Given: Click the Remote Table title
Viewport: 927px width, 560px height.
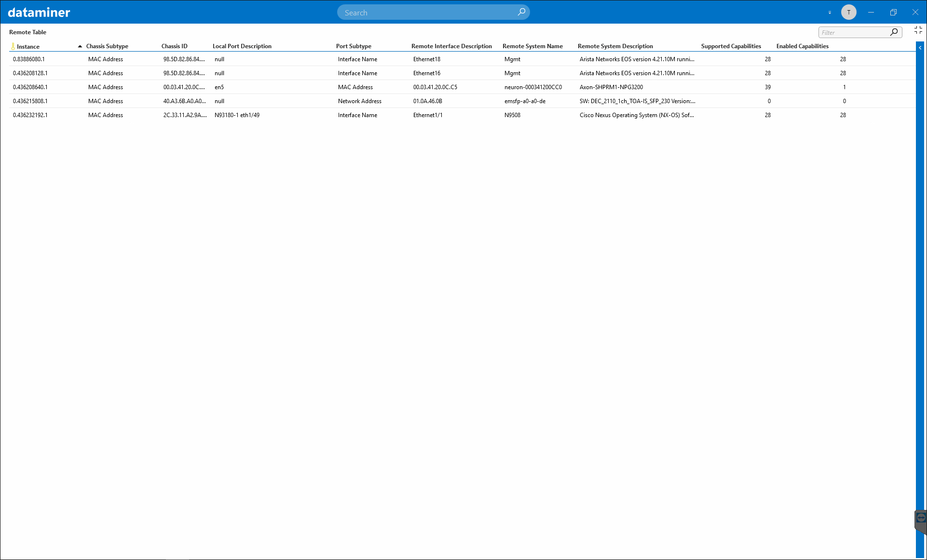Looking at the screenshot, I should 27,32.
